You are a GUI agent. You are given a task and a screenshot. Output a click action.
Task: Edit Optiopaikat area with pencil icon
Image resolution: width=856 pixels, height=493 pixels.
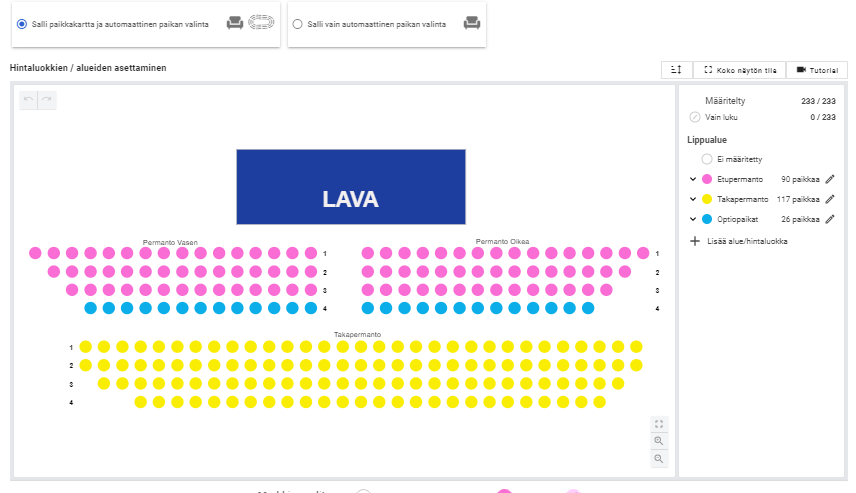[830, 219]
